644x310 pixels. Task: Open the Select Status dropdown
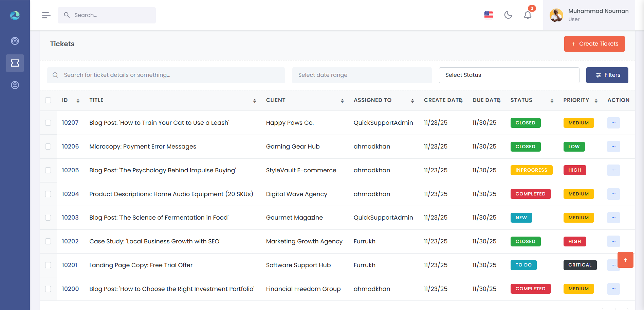coord(509,75)
